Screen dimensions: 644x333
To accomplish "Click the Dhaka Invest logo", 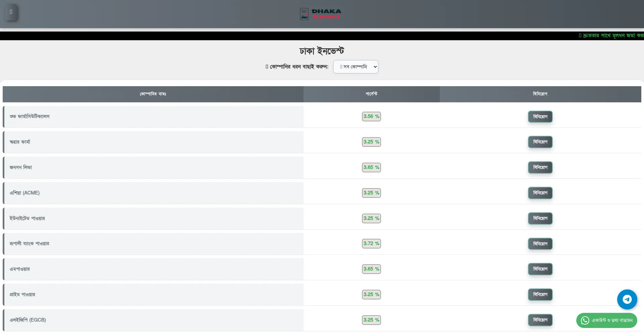I will click(320, 14).
